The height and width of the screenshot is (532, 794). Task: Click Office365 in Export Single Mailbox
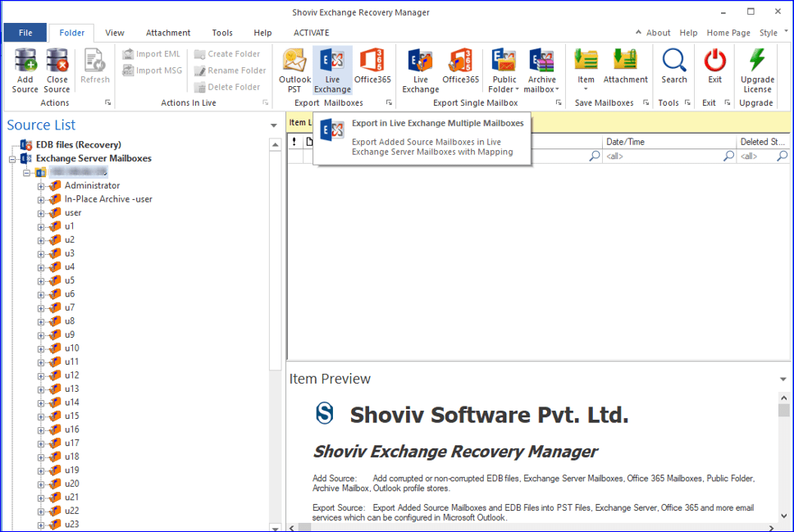pos(460,66)
